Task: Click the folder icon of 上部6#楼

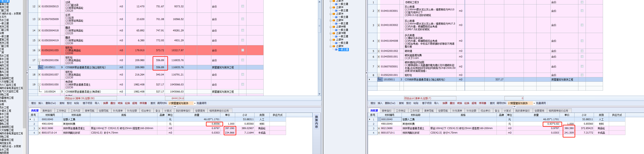Action: [x=334, y=27]
